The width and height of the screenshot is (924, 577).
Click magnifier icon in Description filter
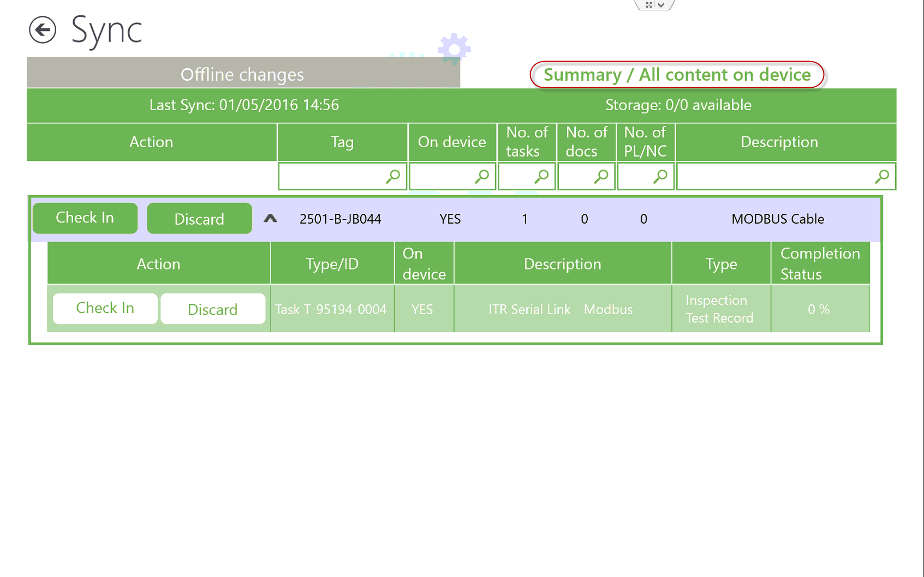882,176
